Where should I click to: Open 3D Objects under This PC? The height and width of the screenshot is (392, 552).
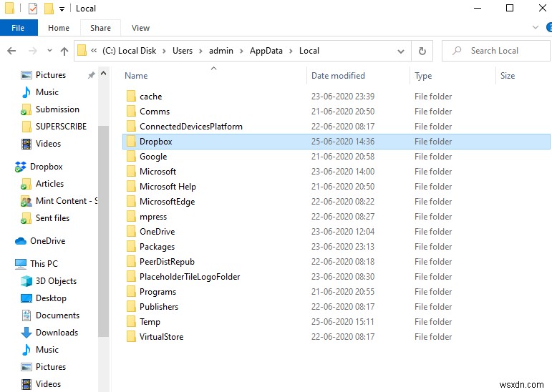click(x=56, y=281)
